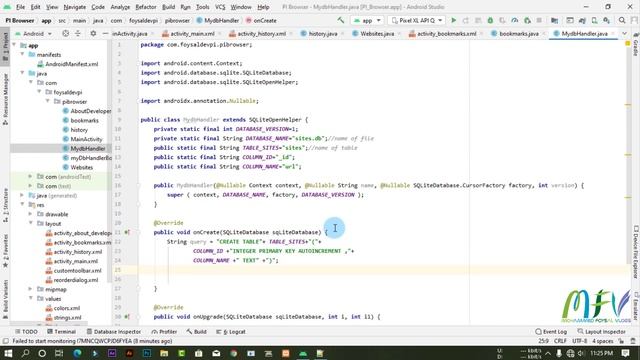Click the Stop square toolbar icon
This screenshot has height=360, width=640.
pyautogui.click(x=539, y=20)
